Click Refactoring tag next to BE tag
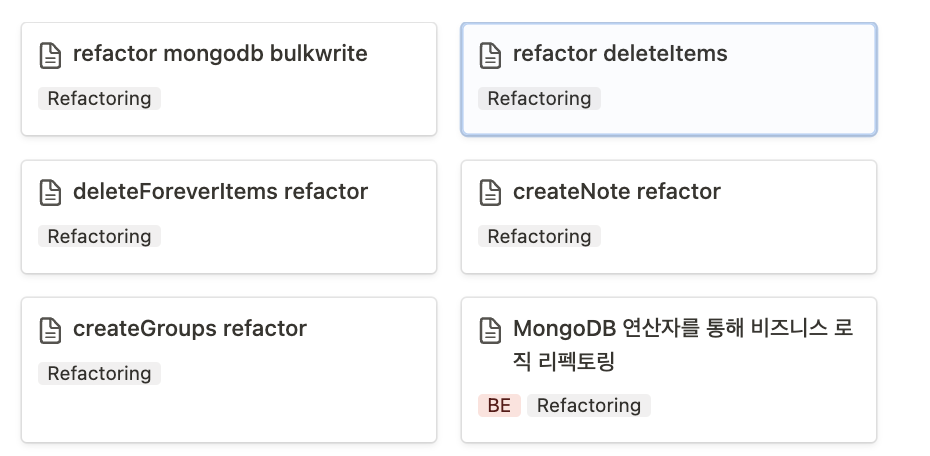Image resolution: width=930 pixels, height=456 pixels. [x=589, y=405]
